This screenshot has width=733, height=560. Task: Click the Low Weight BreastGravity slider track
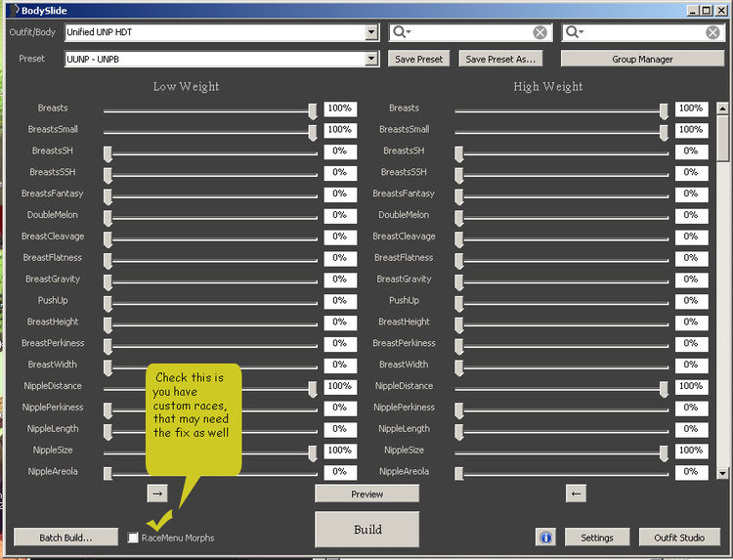click(x=210, y=282)
